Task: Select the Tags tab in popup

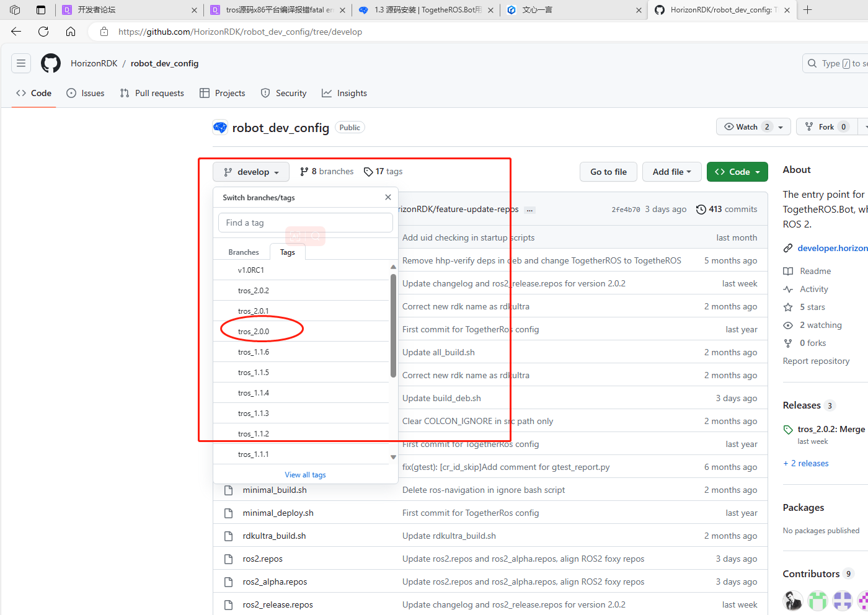Action: [287, 252]
